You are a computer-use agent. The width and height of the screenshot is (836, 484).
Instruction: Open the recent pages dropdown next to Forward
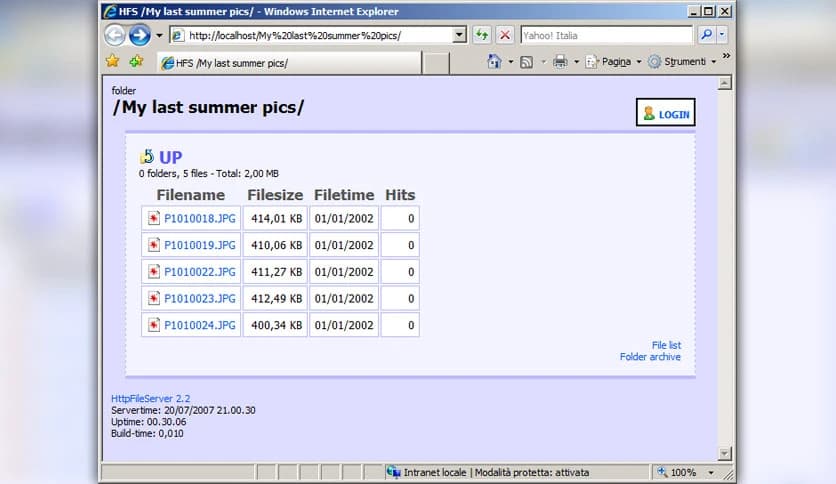pos(159,36)
